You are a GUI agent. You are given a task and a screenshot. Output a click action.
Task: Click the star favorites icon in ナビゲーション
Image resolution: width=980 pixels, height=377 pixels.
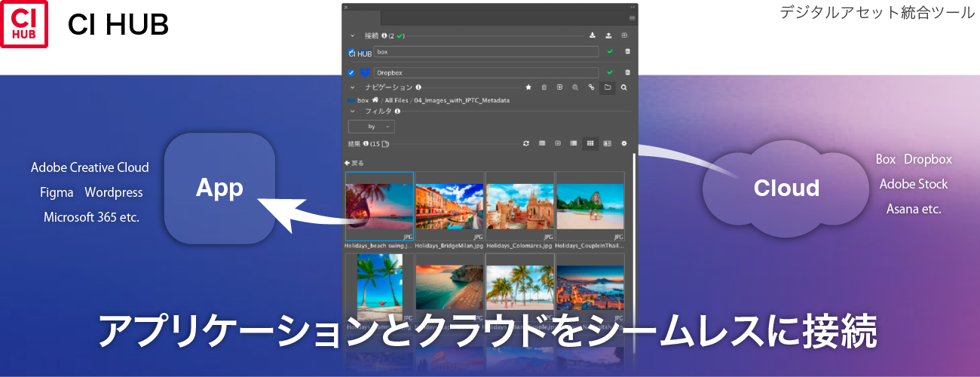[528, 87]
